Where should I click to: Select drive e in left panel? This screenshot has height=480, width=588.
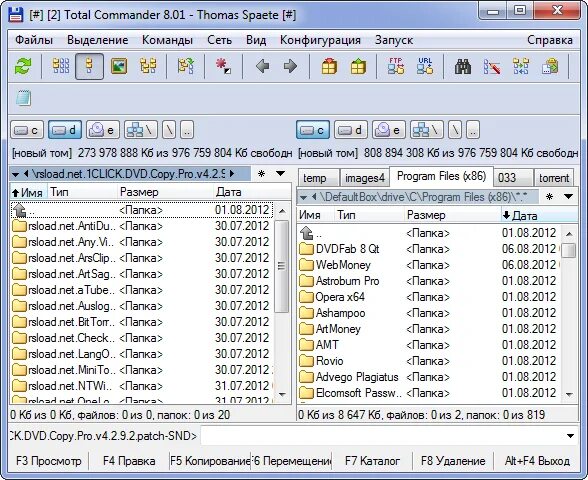coord(103,130)
